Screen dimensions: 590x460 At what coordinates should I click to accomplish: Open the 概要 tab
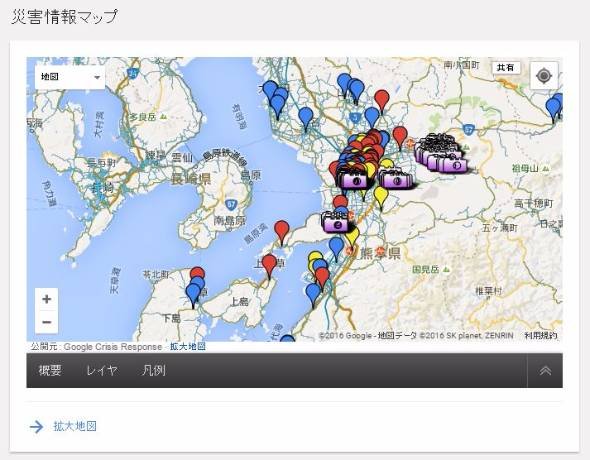pyautogui.click(x=50, y=370)
